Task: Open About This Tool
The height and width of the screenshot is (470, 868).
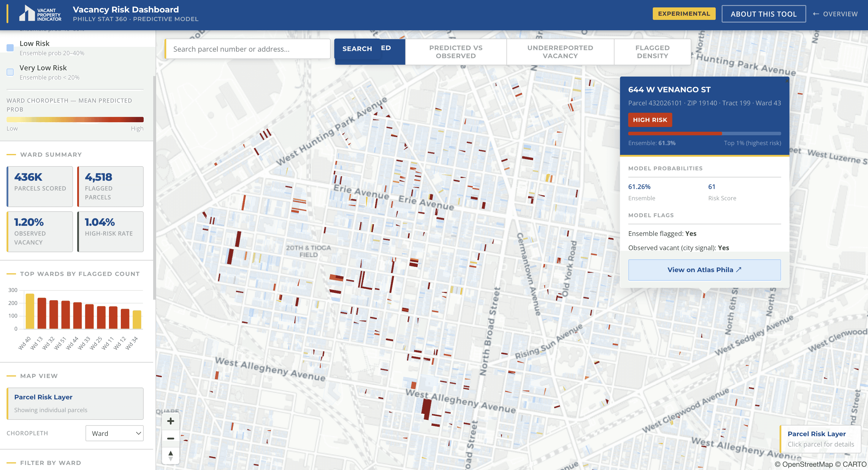Action: 764,14
